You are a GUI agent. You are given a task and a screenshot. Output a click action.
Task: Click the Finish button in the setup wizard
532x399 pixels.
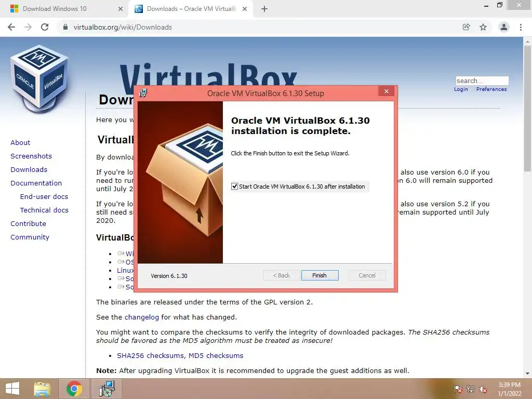[x=320, y=275]
